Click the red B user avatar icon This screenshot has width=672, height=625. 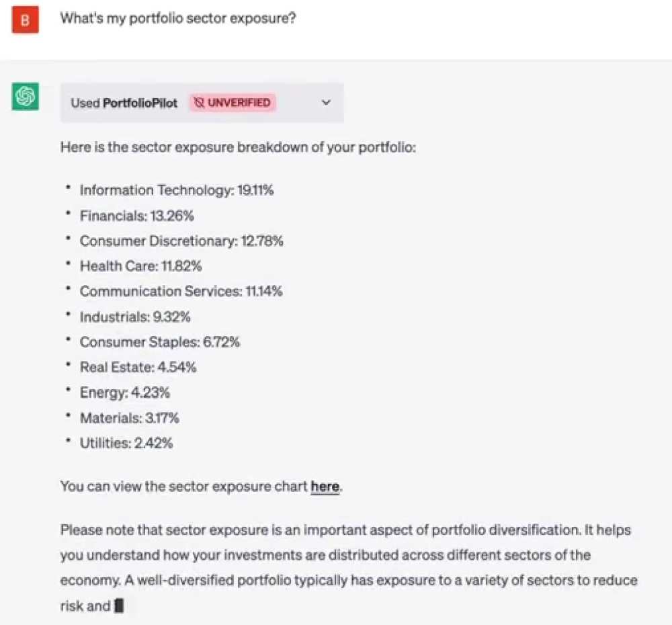pyautogui.click(x=24, y=19)
